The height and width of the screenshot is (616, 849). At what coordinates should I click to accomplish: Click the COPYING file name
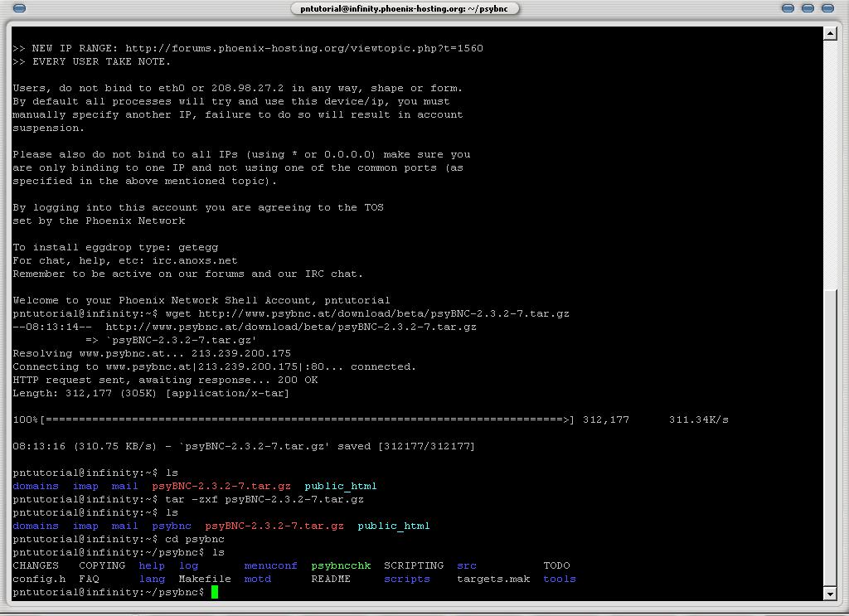pos(102,565)
